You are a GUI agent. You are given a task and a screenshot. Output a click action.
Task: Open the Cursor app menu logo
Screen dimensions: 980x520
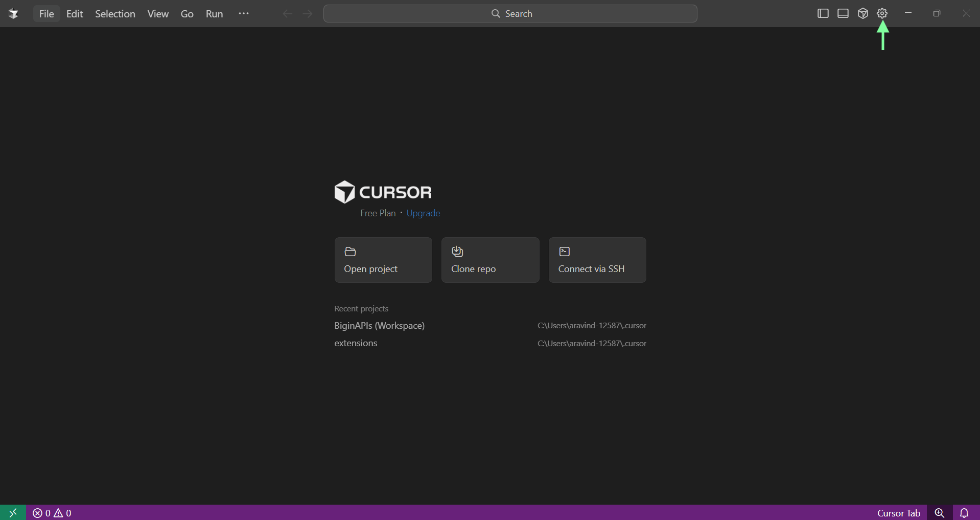[x=14, y=14]
